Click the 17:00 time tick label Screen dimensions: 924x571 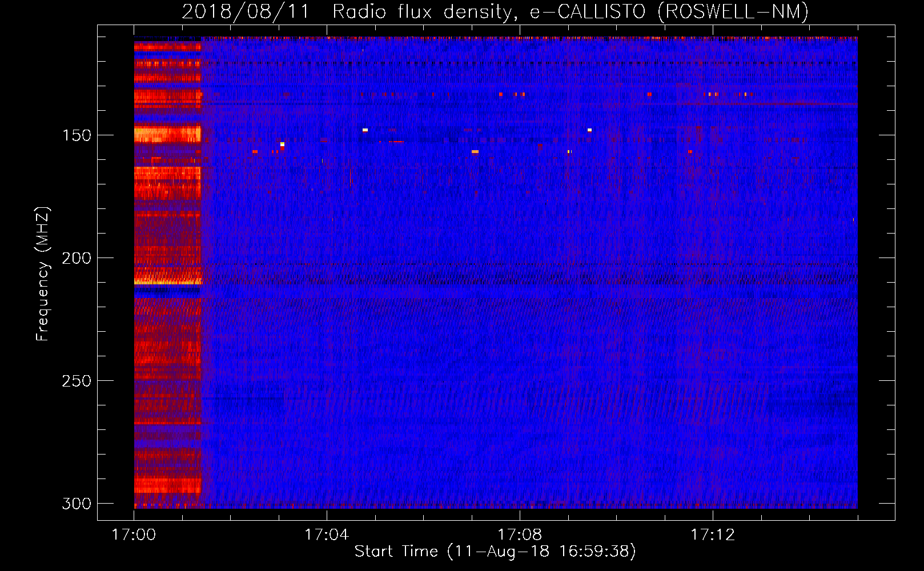(134, 535)
